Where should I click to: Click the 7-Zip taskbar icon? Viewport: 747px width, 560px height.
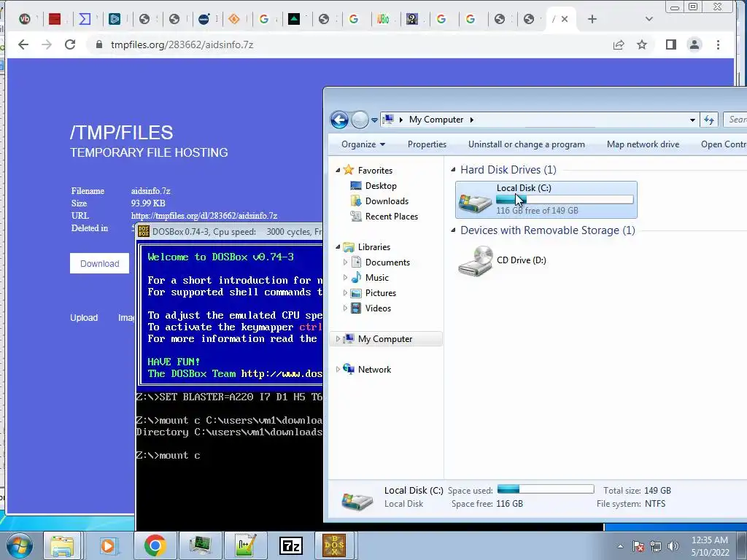[291, 545]
